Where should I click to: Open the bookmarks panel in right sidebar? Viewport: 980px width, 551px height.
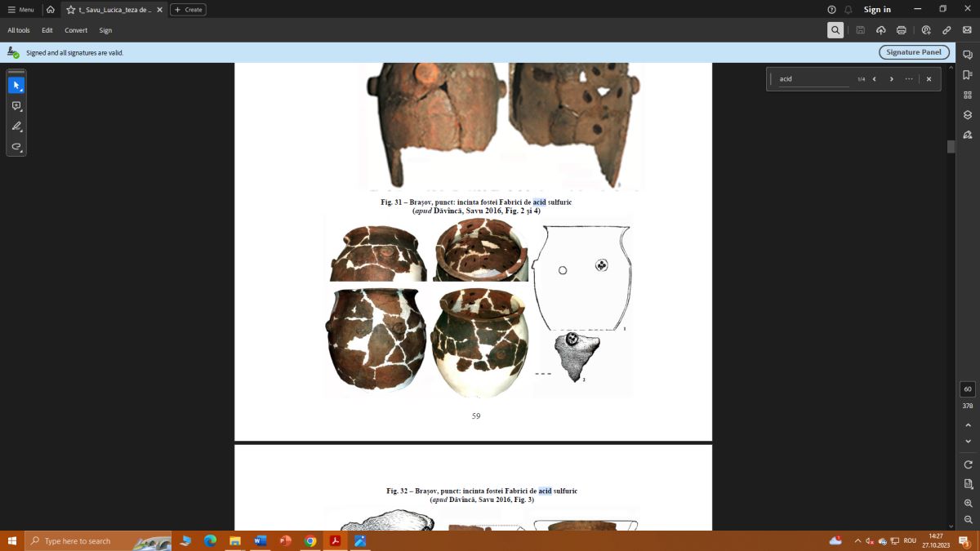968,75
